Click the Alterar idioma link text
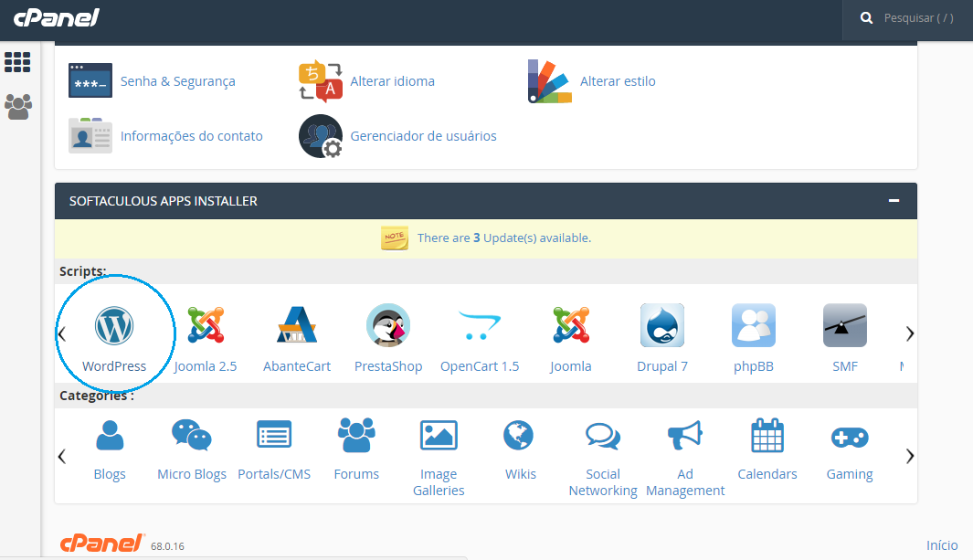The image size is (973, 560). pyautogui.click(x=392, y=81)
